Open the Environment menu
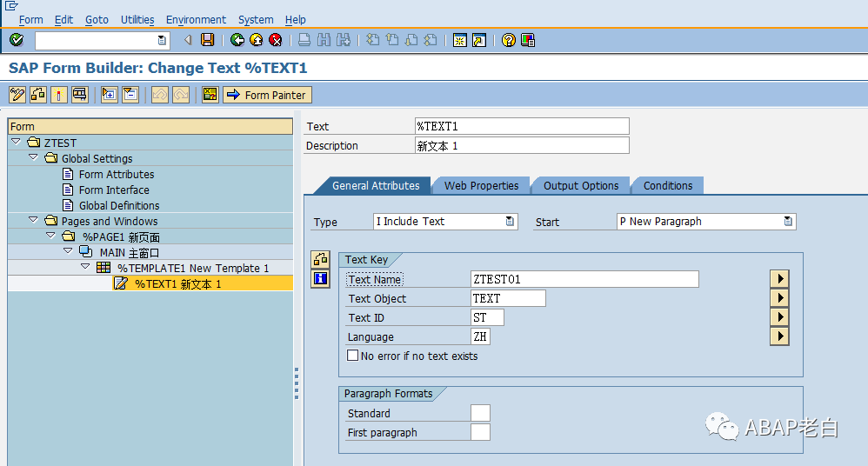 pos(196,19)
